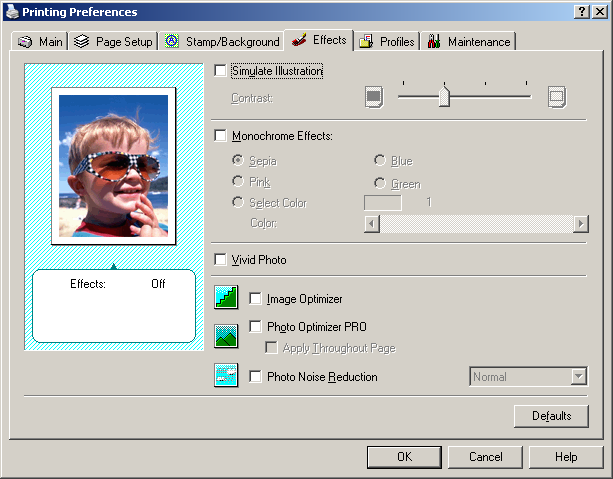This screenshot has height=479, width=613.
Task: Click the high contrast icon right of slider
Action: 556,97
